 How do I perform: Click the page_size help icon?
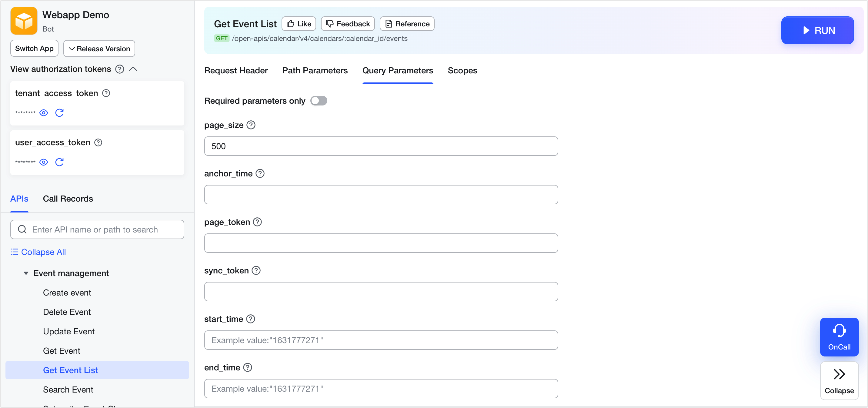[x=251, y=125]
